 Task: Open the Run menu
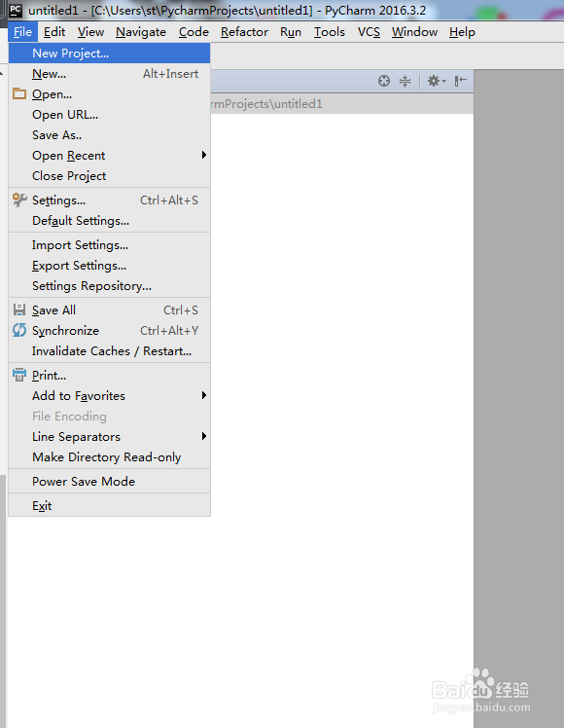(x=291, y=32)
